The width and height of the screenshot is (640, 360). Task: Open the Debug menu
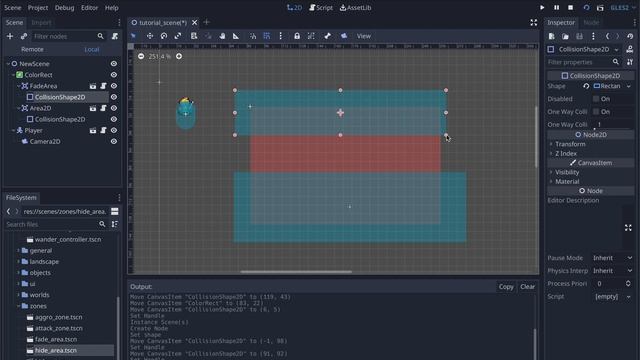click(x=64, y=8)
